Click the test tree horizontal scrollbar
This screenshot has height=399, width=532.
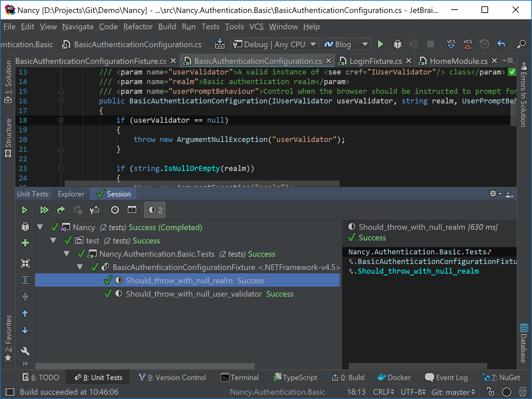pyautogui.click(x=145, y=366)
